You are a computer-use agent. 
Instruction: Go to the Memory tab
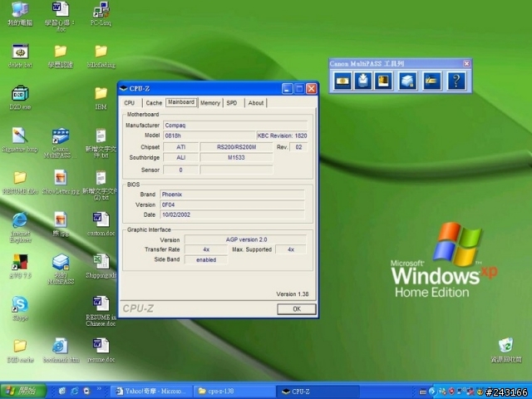210,103
